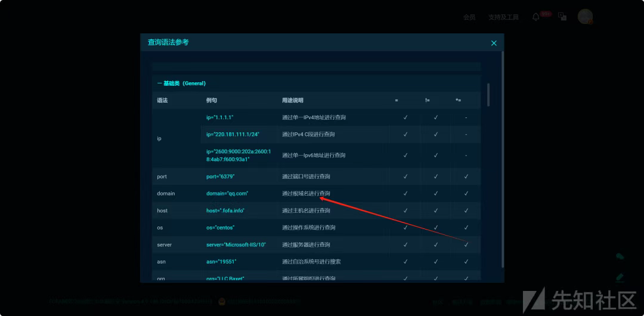644x316 pixels.
Task: Collapse the 基础类 (General) section
Action: pos(181,83)
